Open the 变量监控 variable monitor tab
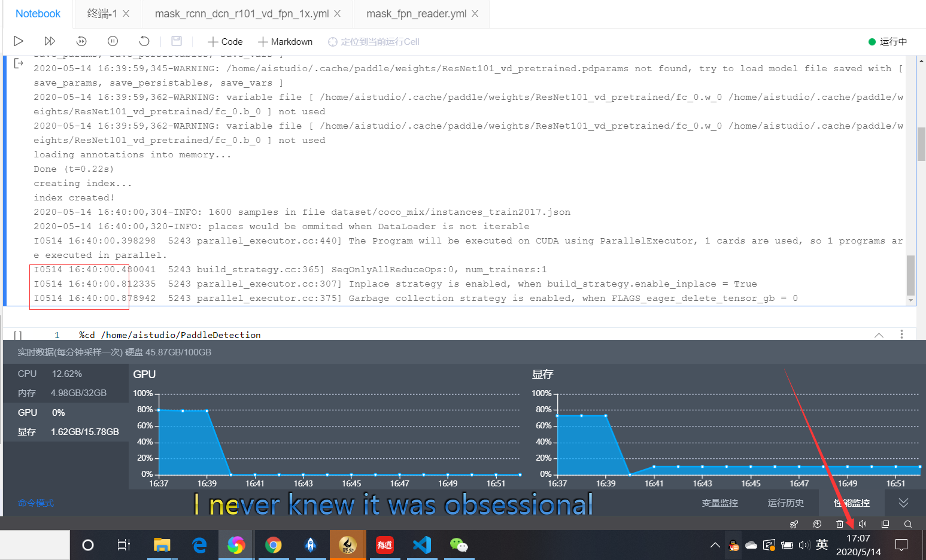926x560 pixels. coord(720,503)
